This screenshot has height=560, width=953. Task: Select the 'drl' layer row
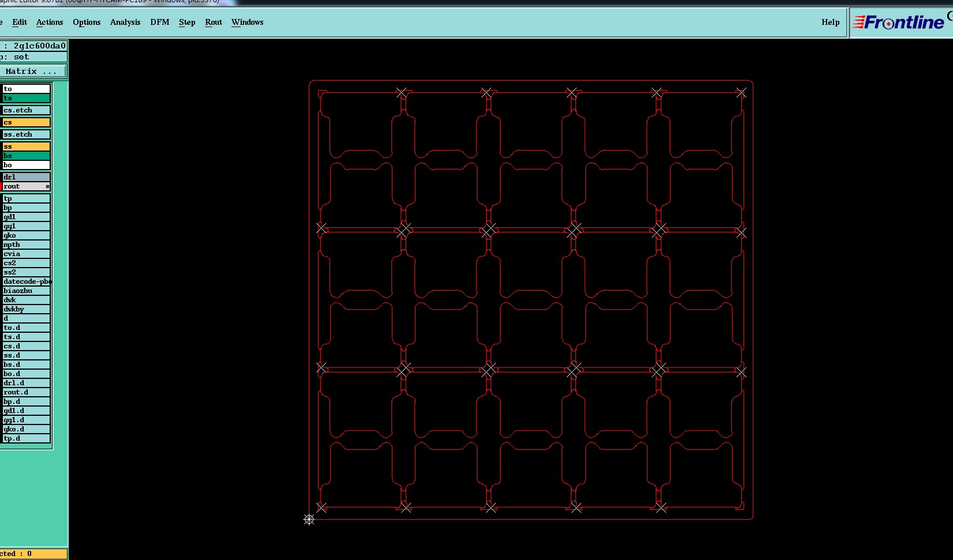click(x=26, y=177)
